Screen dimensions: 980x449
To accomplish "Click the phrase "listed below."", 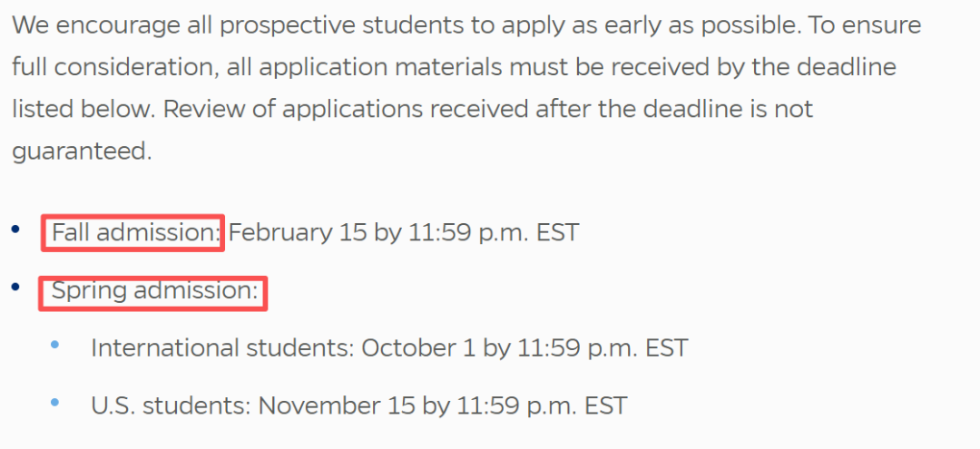I will (x=82, y=110).
